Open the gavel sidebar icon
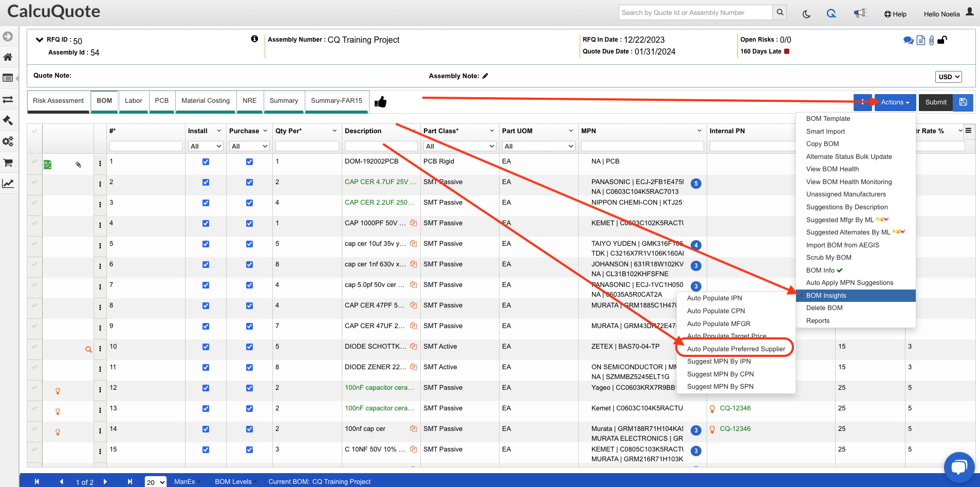The width and height of the screenshot is (980, 487). tap(8, 120)
